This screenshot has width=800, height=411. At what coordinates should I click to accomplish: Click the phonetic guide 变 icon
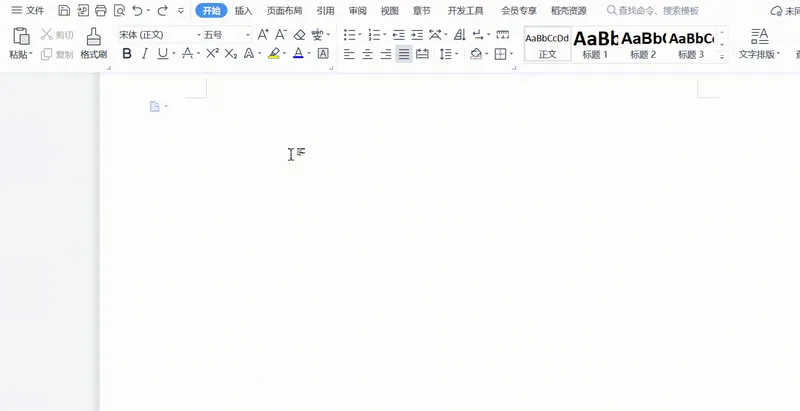[x=317, y=35]
